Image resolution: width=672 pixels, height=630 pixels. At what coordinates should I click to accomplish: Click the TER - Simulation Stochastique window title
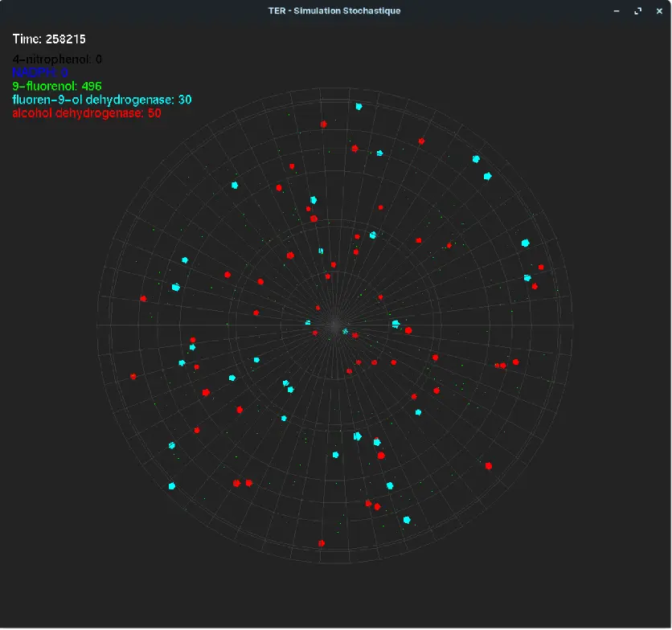coord(334,10)
